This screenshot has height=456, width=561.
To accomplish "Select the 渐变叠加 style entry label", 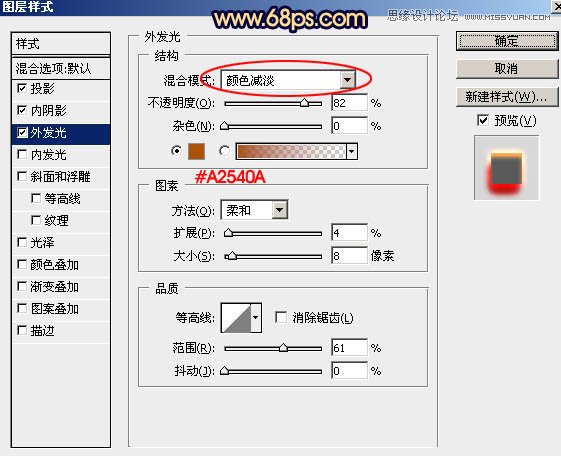I will pos(54,286).
